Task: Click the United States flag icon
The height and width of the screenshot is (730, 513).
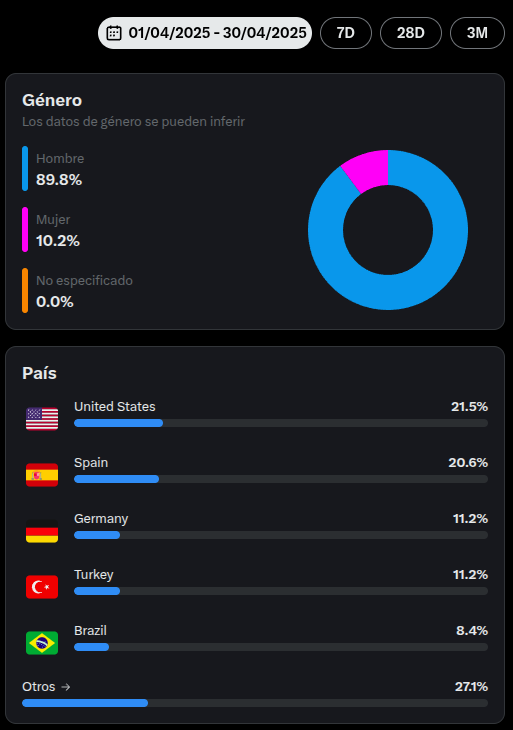Action: coord(42,419)
